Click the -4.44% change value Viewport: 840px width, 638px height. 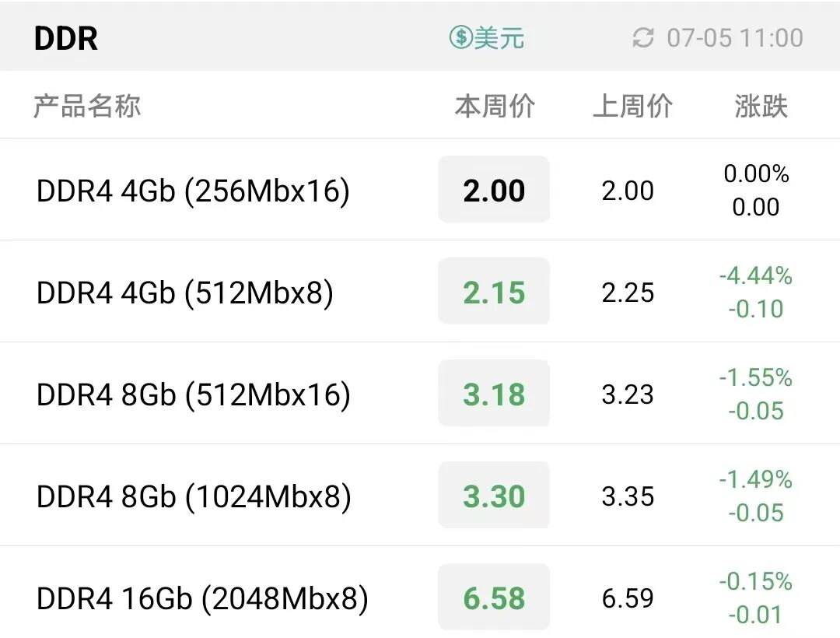pos(755,275)
